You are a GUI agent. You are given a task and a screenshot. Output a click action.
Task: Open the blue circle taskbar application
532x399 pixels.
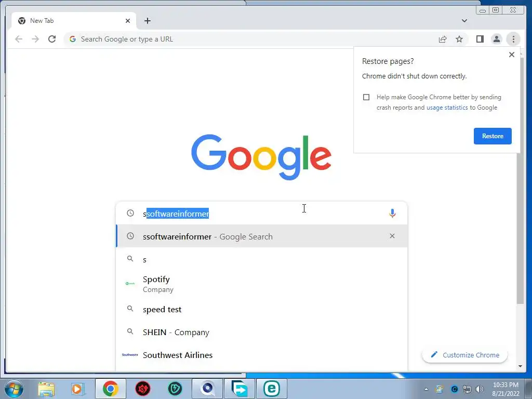coord(207,389)
